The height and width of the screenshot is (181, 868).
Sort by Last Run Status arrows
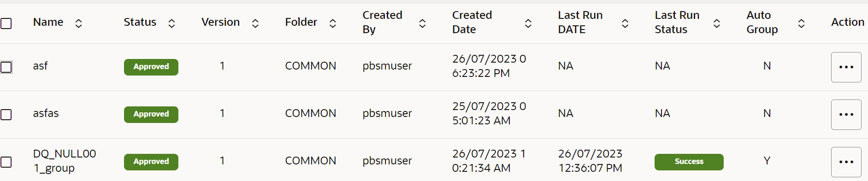point(717,23)
